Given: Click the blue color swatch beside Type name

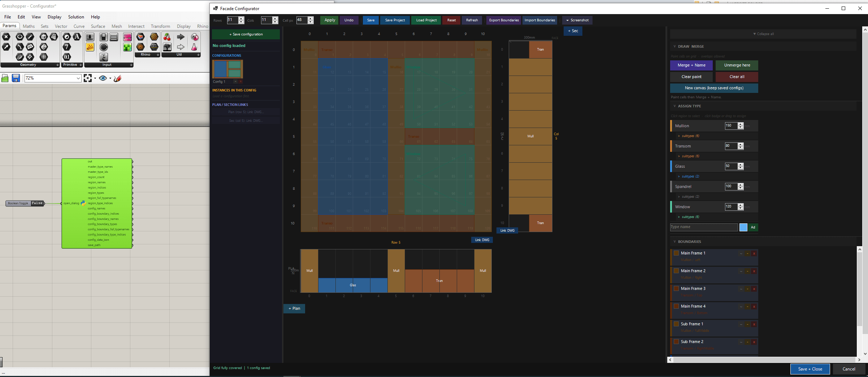Looking at the screenshot, I should pos(743,227).
